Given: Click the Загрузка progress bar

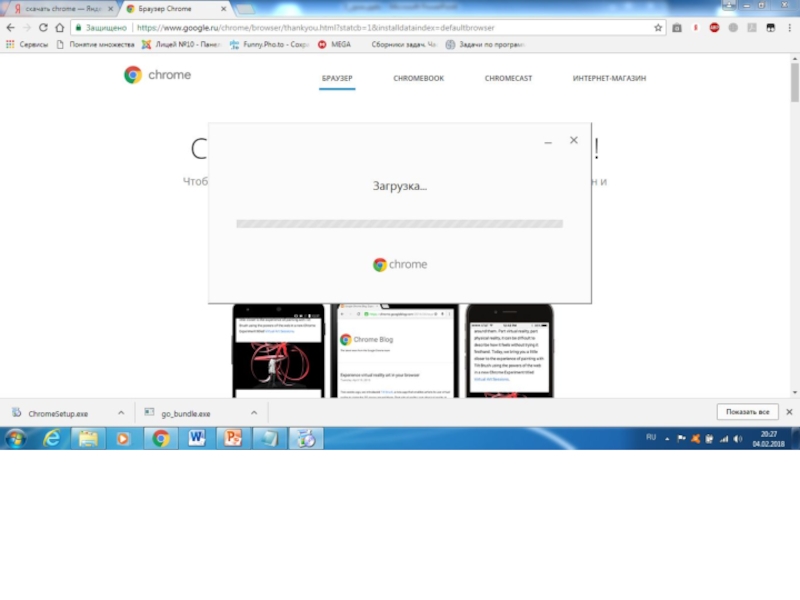Looking at the screenshot, I should (x=399, y=224).
